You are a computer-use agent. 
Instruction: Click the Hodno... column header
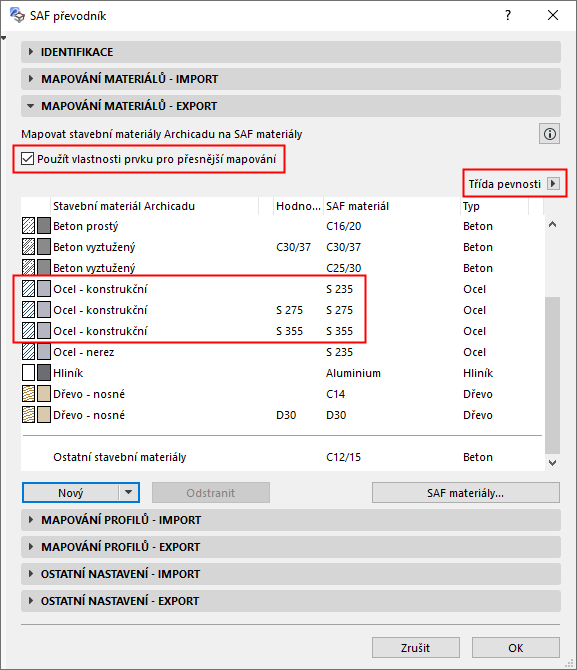click(x=298, y=206)
